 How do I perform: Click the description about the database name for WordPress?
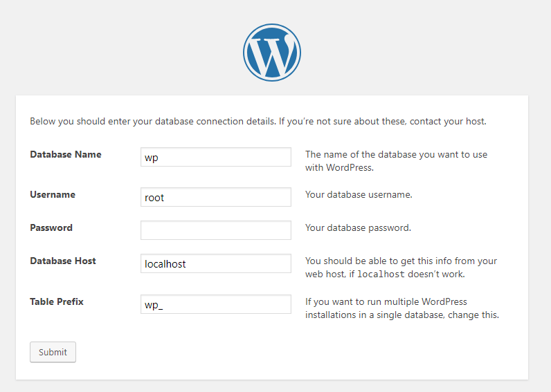point(397,161)
